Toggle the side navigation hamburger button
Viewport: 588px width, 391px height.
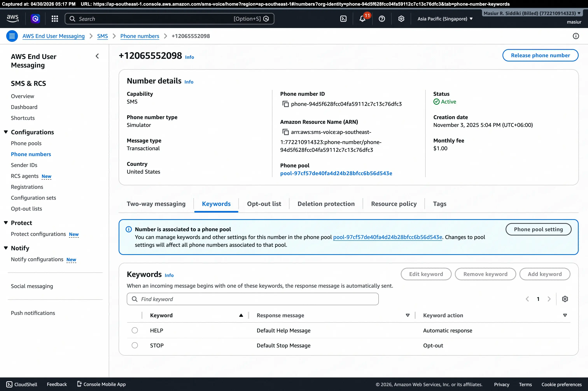pos(12,36)
